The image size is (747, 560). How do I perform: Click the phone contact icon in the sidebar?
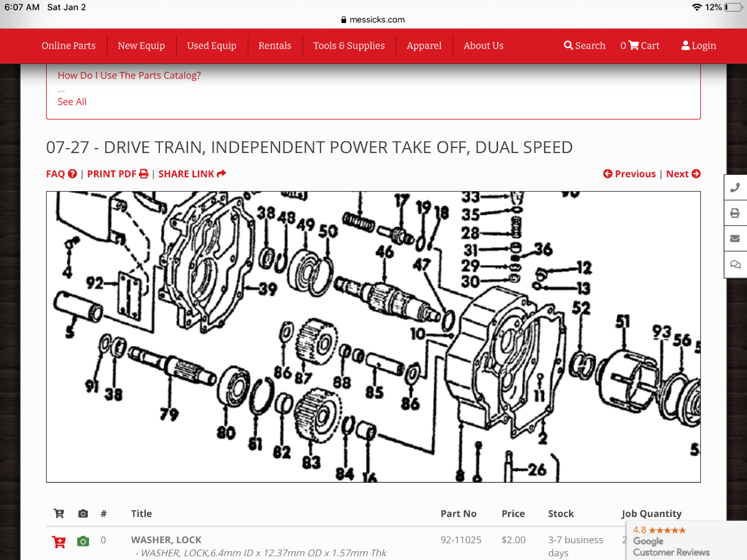point(735,186)
